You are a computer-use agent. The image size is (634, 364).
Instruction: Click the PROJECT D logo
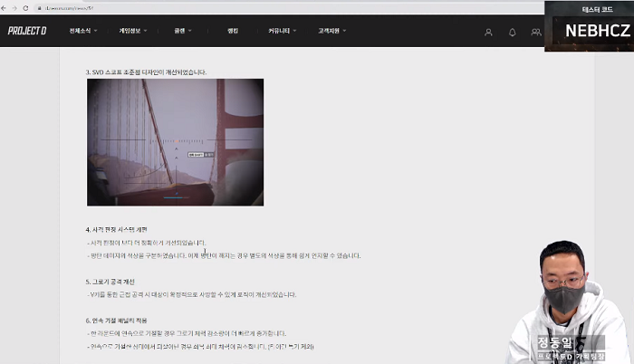coord(27,31)
